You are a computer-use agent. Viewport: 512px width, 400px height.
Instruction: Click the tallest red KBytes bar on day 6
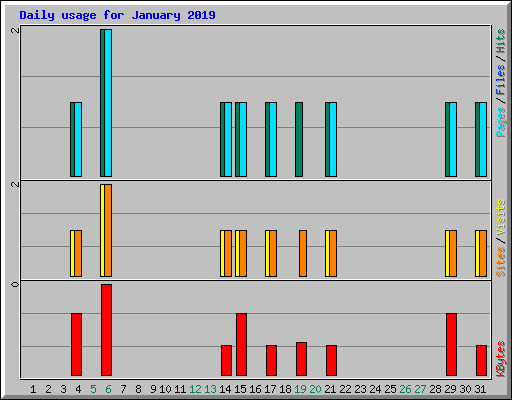[x=106, y=330]
